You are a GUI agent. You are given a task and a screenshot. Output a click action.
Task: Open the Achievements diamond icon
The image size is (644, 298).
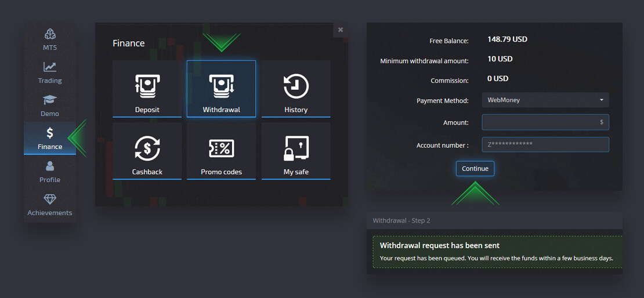[50, 199]
